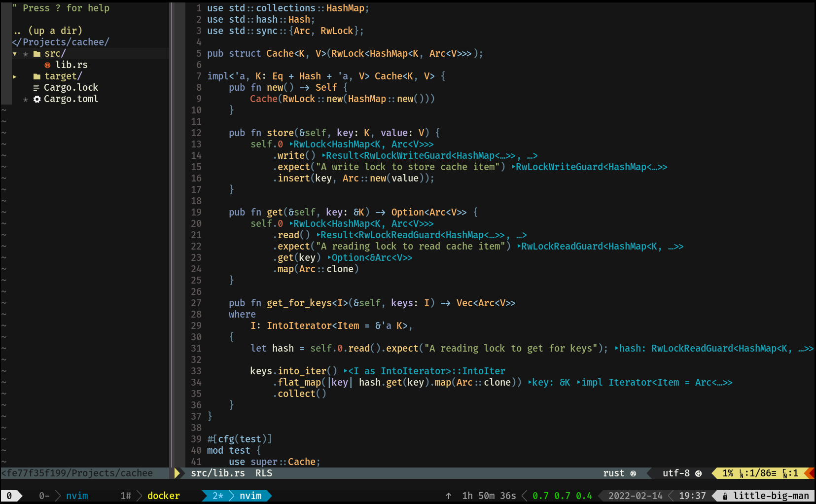Screen dimensions: 816x504
Task: Toggle the bookmark star beside Cargo.toml
Action: point(25,99)
